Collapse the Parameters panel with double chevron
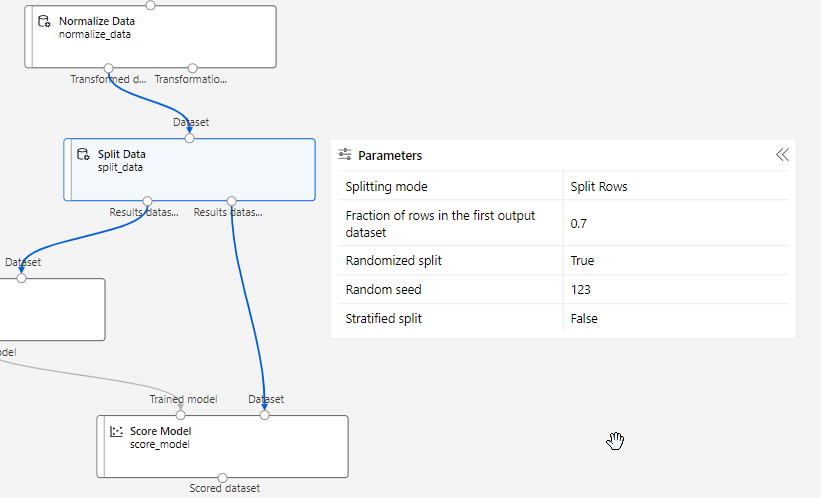 pos(782,155)
